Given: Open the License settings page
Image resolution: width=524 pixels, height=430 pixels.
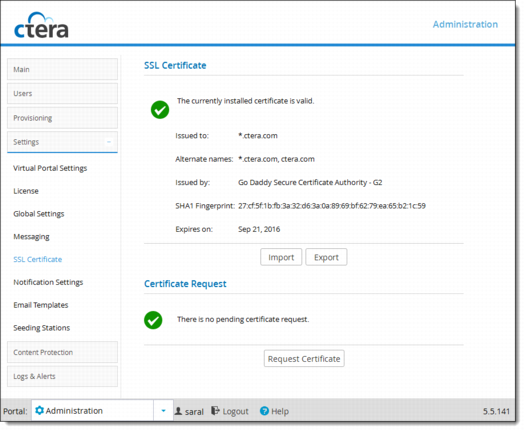Looking at the screenshot, I should click(26, 191).
